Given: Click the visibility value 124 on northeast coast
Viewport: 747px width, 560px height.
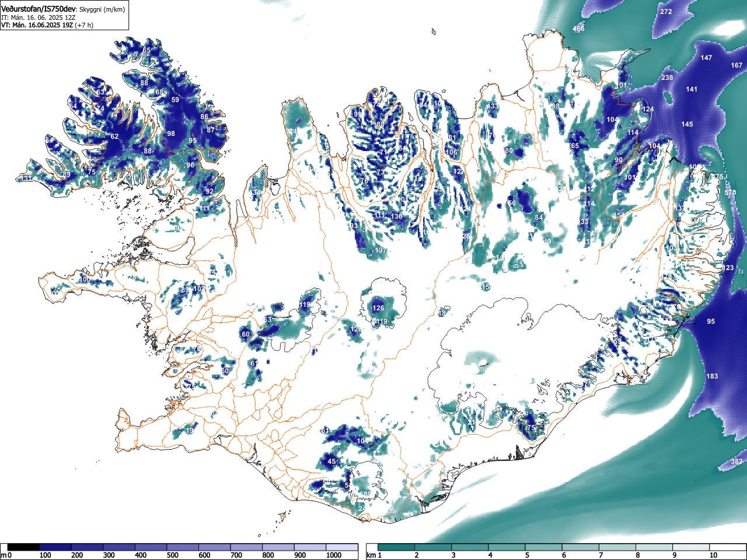Looking at the screenshot, I should [648, 109].
